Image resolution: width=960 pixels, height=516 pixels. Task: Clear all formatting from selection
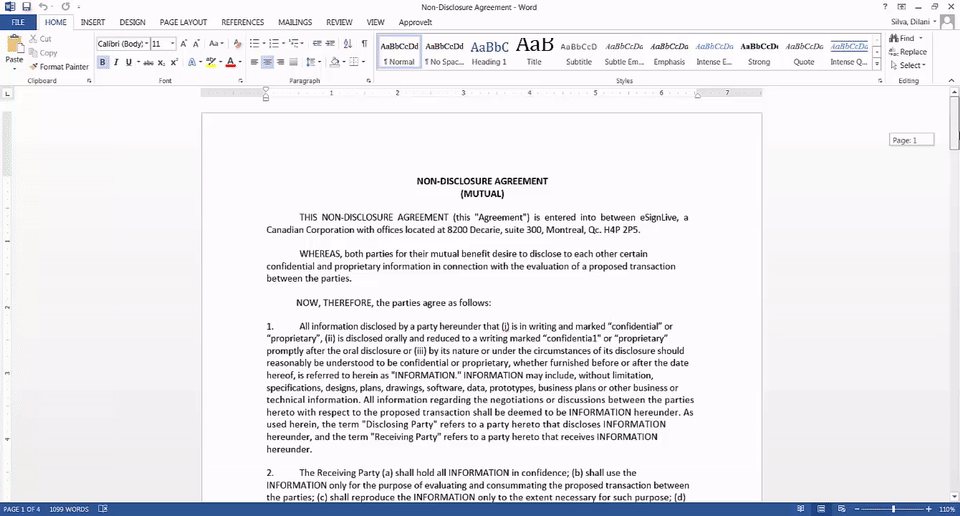pos(237,43)
